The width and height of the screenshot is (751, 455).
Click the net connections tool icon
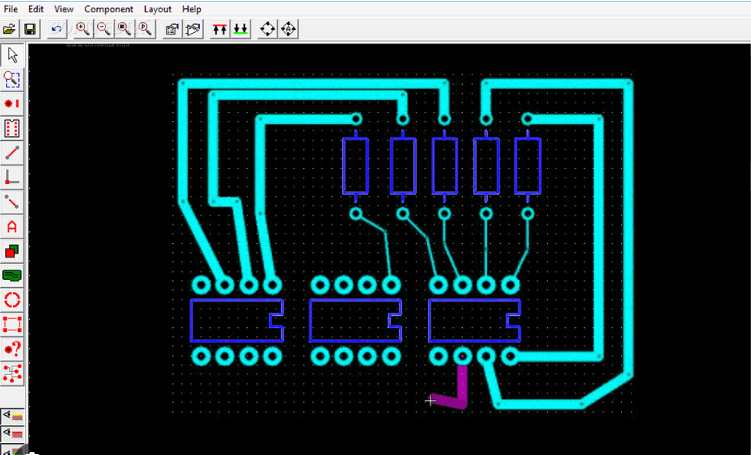click(13, 373)
